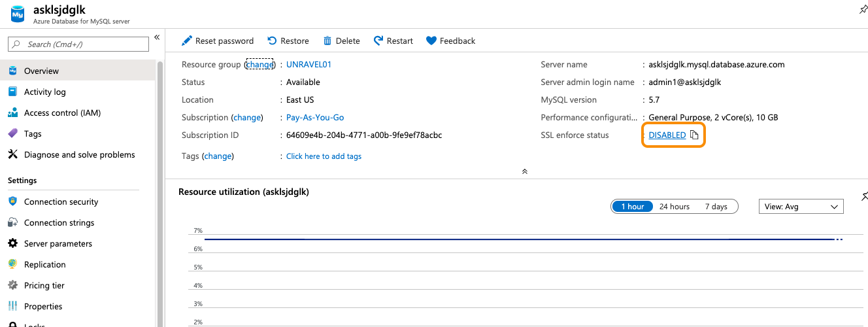868x327 pixels.
Task: Click the Pricing tier gear icon
Action: tap(12, 285)
